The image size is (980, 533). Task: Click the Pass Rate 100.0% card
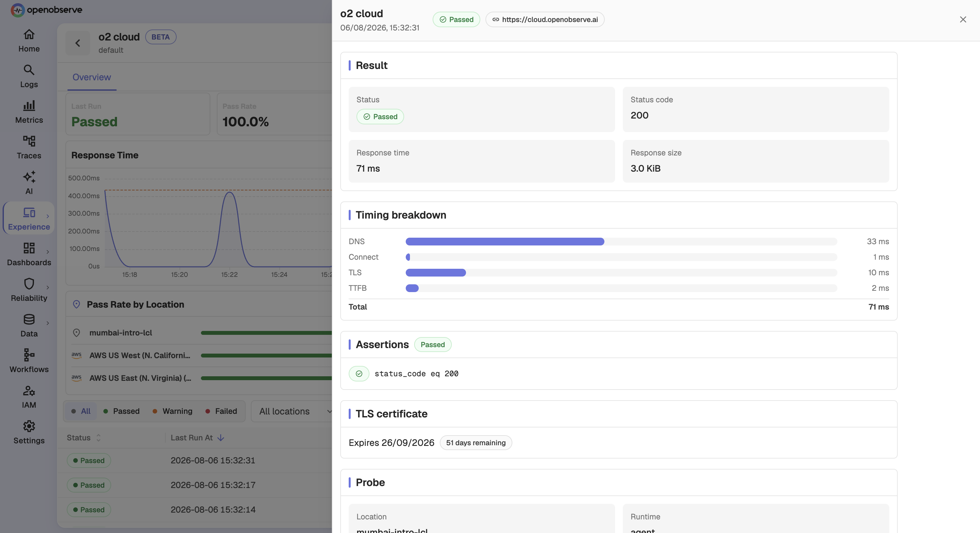click(x=274, y=114)
